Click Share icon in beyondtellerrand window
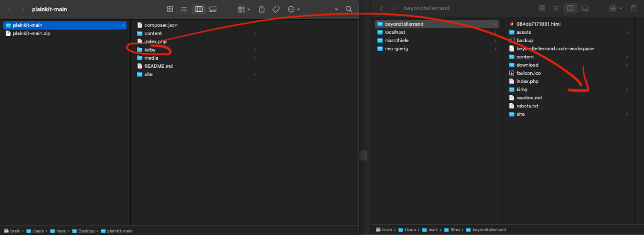Image resolution: width=644 pixels, height=235 pixels. (633, 8)
